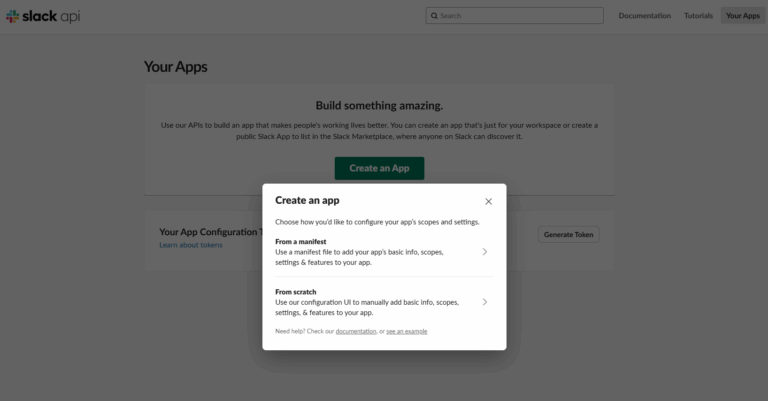Go to the Your Apps tab
Screen dimensions: 768x401
(x=743, y=16)
